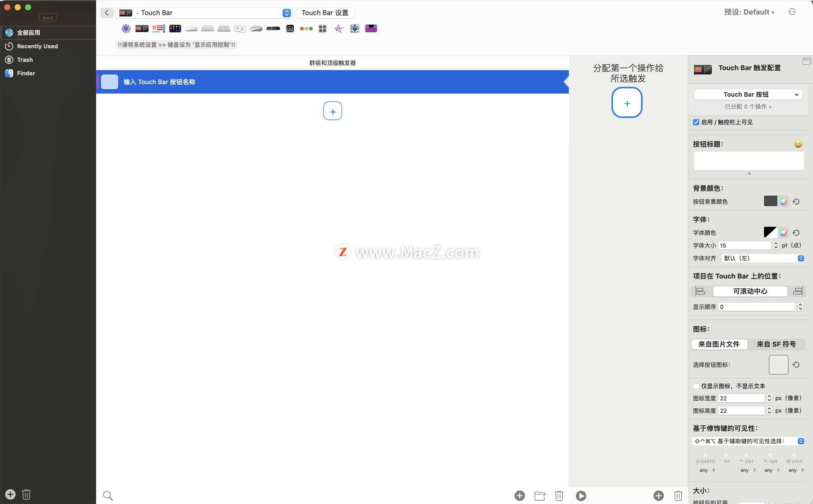Viewport: 813px width, 504px height.
Task: Align item to right of Touch Bar
Action: pos(797,291)
